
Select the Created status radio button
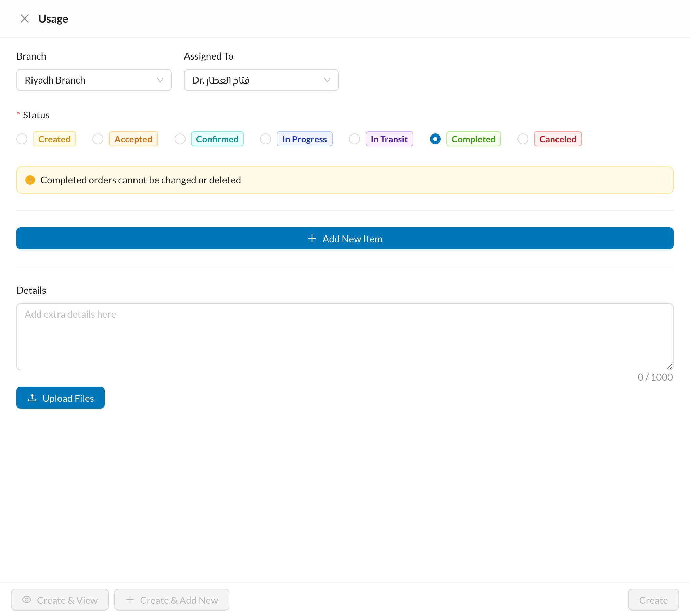22,139
